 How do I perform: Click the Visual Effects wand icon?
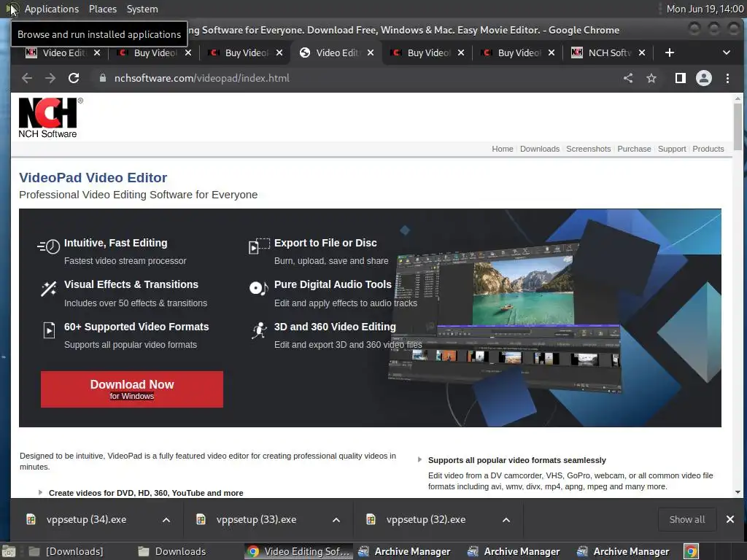point(49,289)
